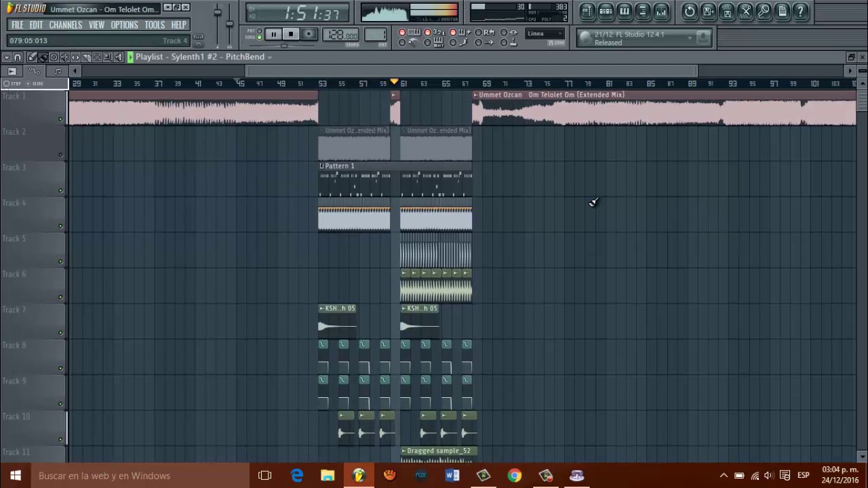Switch to PAT pattern mode

pos(259,30)
